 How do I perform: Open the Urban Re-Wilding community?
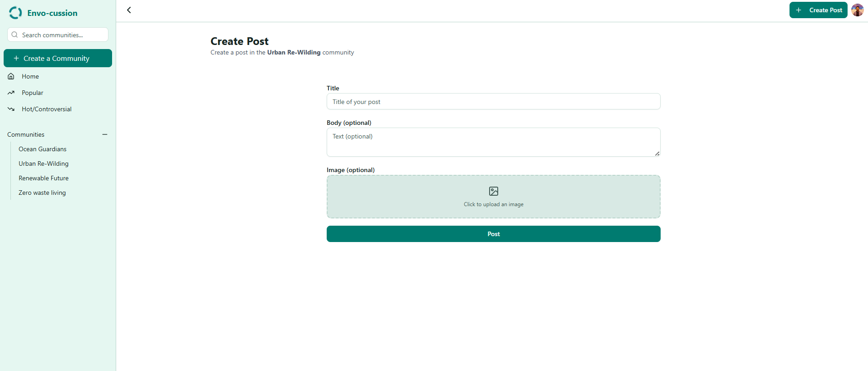(x=44, y=163)
